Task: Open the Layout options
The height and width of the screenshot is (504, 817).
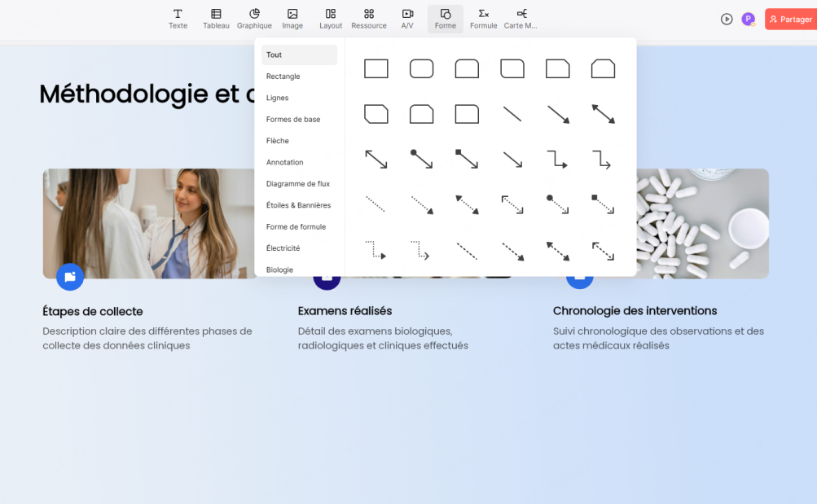Action: tap(331, 19)
